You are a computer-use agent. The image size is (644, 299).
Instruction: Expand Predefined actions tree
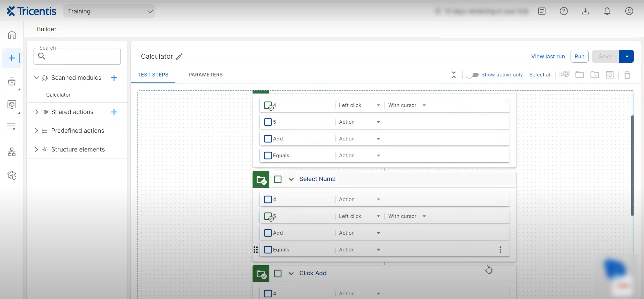pyautogui.click(x=36, y=131)
